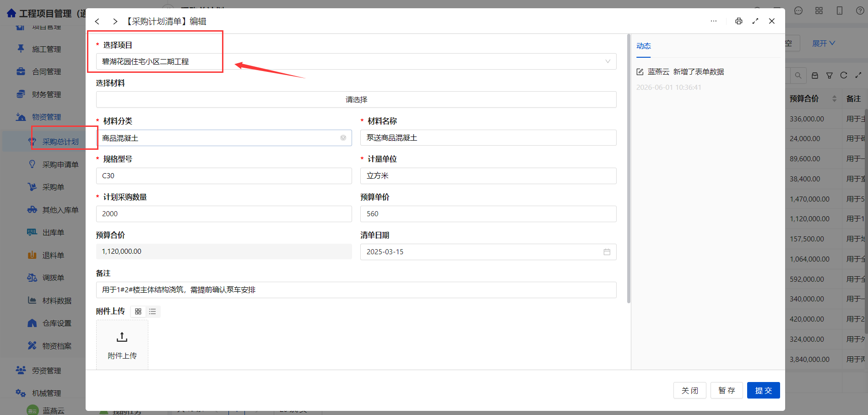Switch attachments to grid view
The width and height of the screenshot is (868, 415).
pos(138,311)
